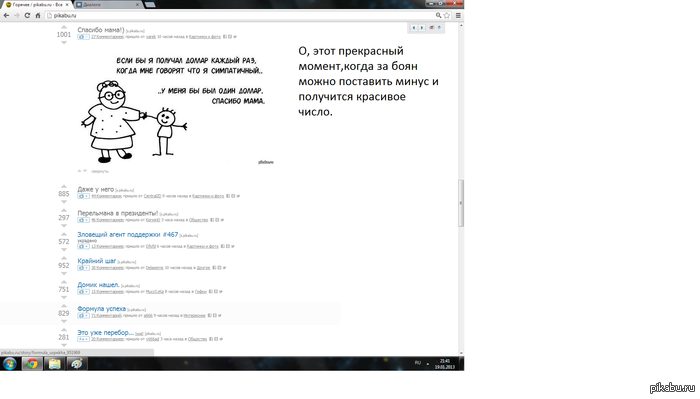
Task: Expand the 'Даже у него' post image
Action: (83, 196)
